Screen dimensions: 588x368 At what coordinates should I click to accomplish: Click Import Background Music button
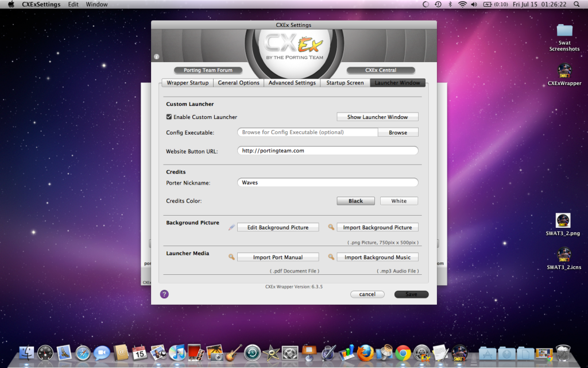click(378, 257)
